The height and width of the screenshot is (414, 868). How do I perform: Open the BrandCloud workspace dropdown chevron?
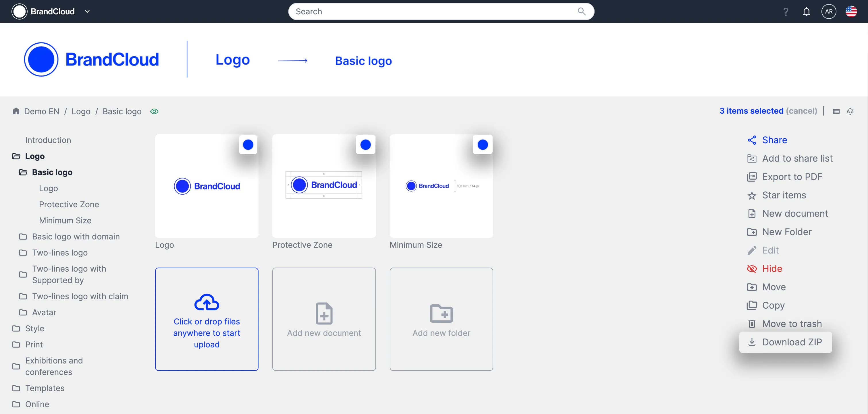click(x=87, y=12)
